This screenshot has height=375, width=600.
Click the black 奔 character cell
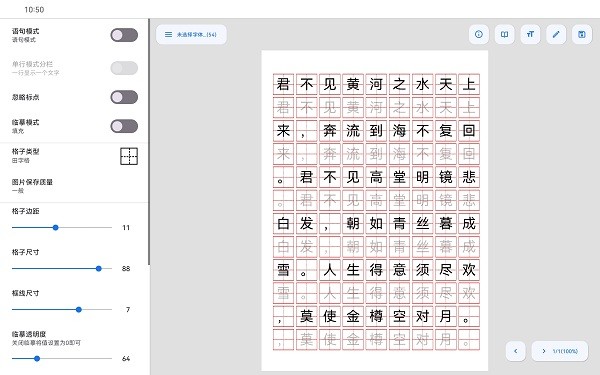pyautogui.click(x=330, y=131)
